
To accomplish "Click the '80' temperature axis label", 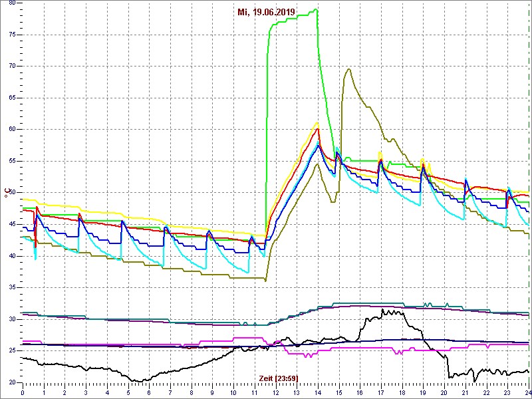I will click(13, 3).
